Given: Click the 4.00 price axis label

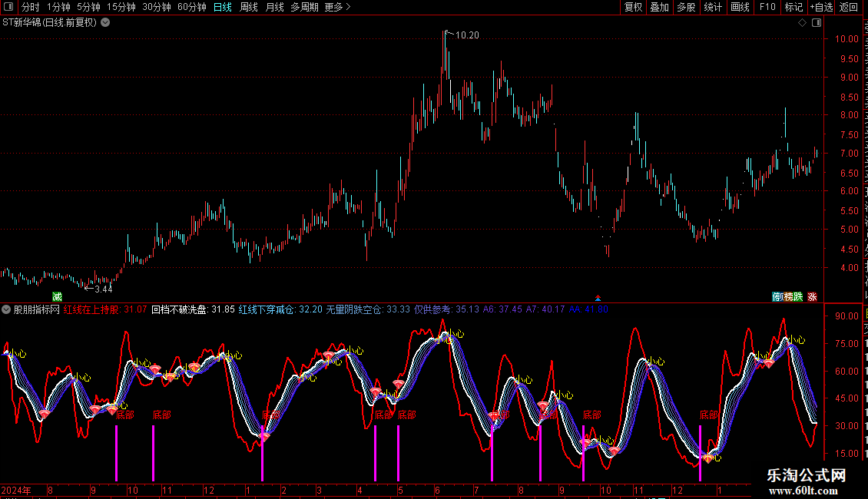Looking at the screenshot, I should pyautogui.click(x=850, y=267).
